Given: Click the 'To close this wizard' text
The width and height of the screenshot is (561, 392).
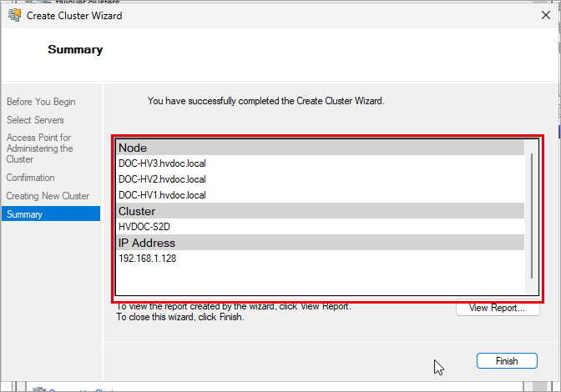Looking at the screenshot, I should 180,317.
